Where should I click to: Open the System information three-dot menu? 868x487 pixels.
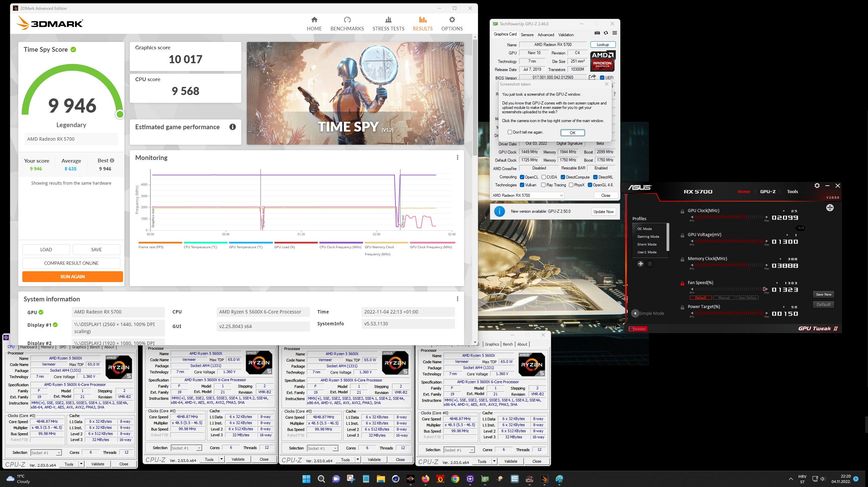pyautogui.click(x=457, y=299)
